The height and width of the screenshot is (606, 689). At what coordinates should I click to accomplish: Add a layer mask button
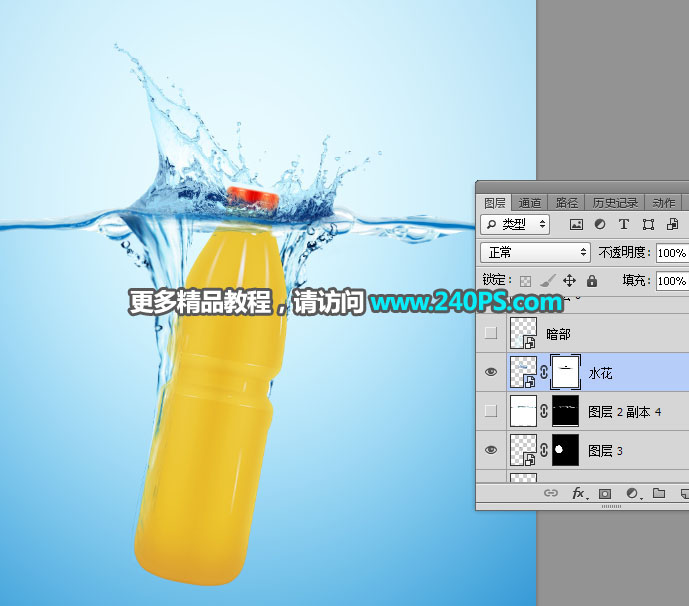tap(605, 494)
